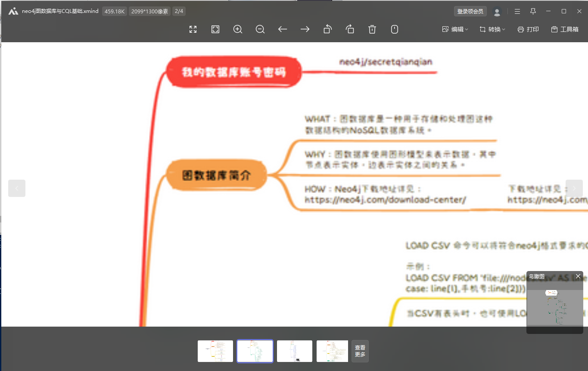Enter fullscreen view mode

(193, 29)
